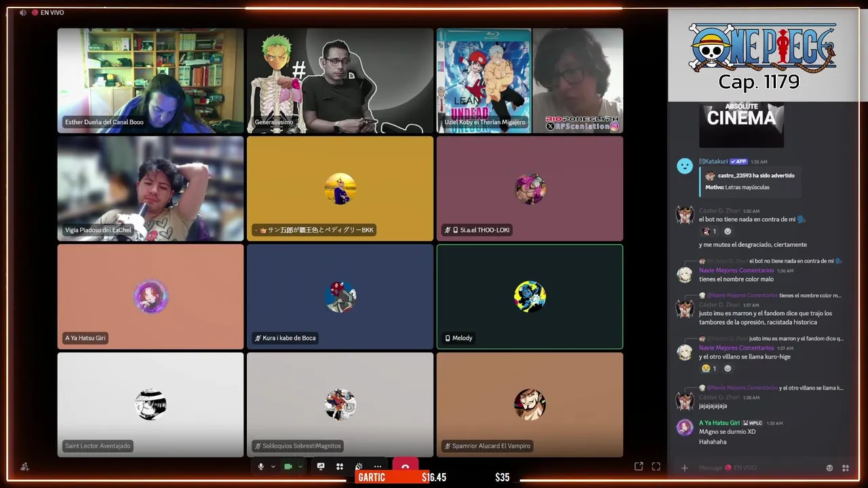The image size is (868, 488).
Task: Open microphone input options chevron
Action: 273,466
